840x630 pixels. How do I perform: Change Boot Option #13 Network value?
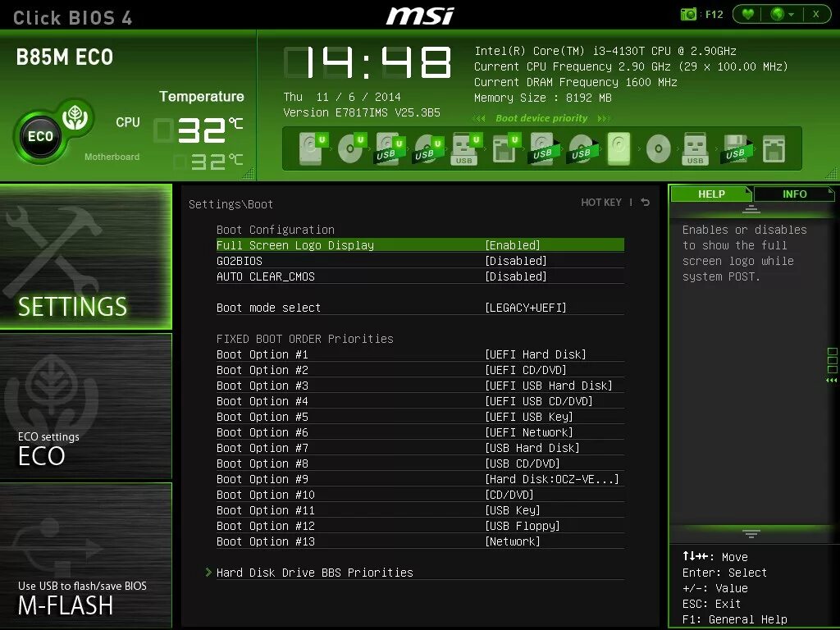tap(513, 541)
